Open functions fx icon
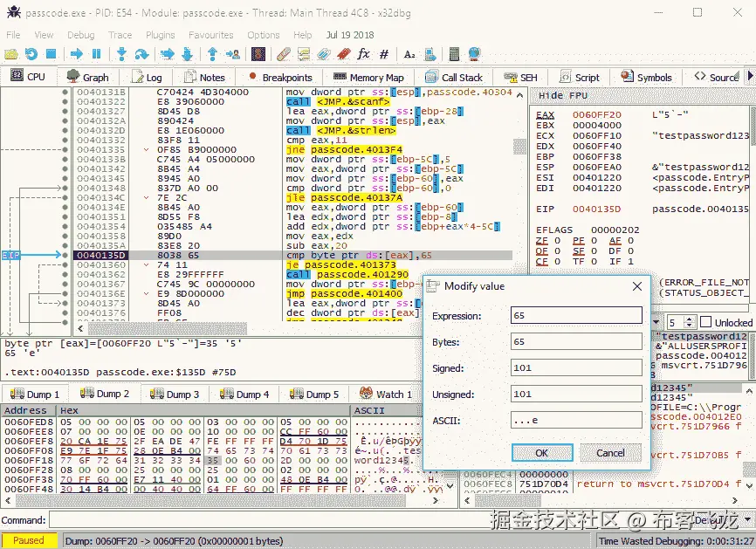Image resolution: width=756 pixels, height=549 pixels. coord(363,54)
